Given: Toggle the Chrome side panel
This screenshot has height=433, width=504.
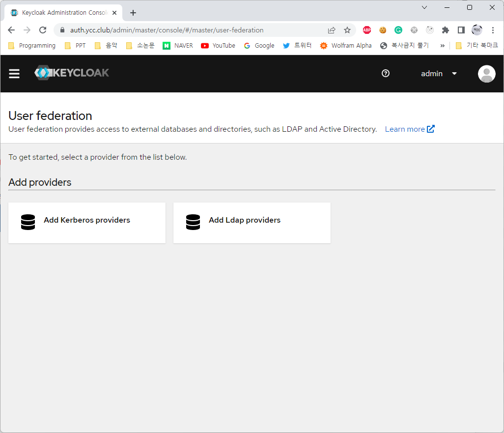Looking at the screenshot, I should point(461,30).
